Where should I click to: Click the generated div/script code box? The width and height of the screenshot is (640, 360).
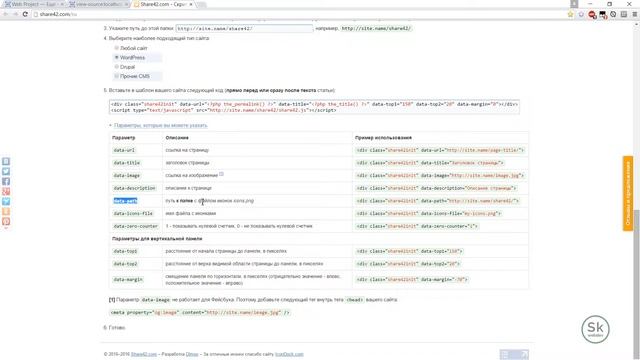click(x=314, y=107)
